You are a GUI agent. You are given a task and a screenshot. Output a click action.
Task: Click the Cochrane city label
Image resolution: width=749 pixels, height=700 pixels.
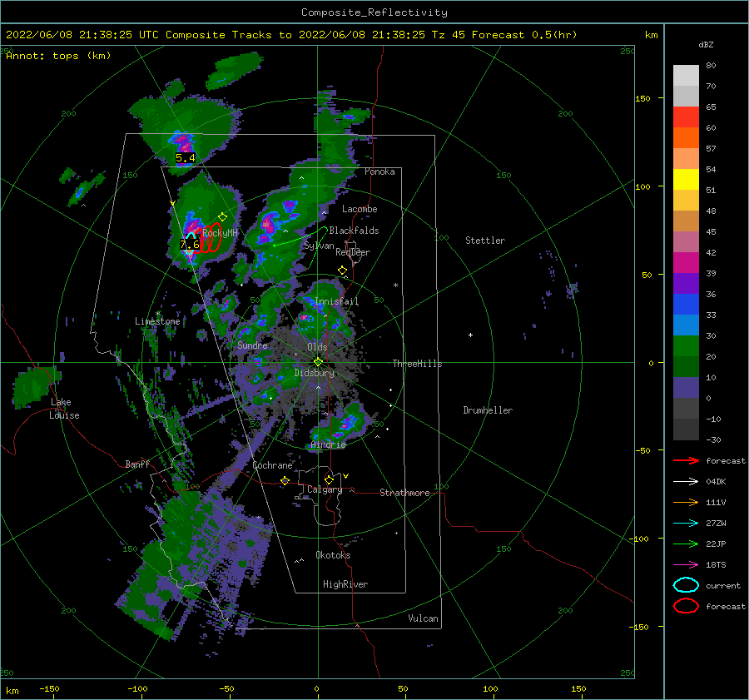(x=272, y=465)
